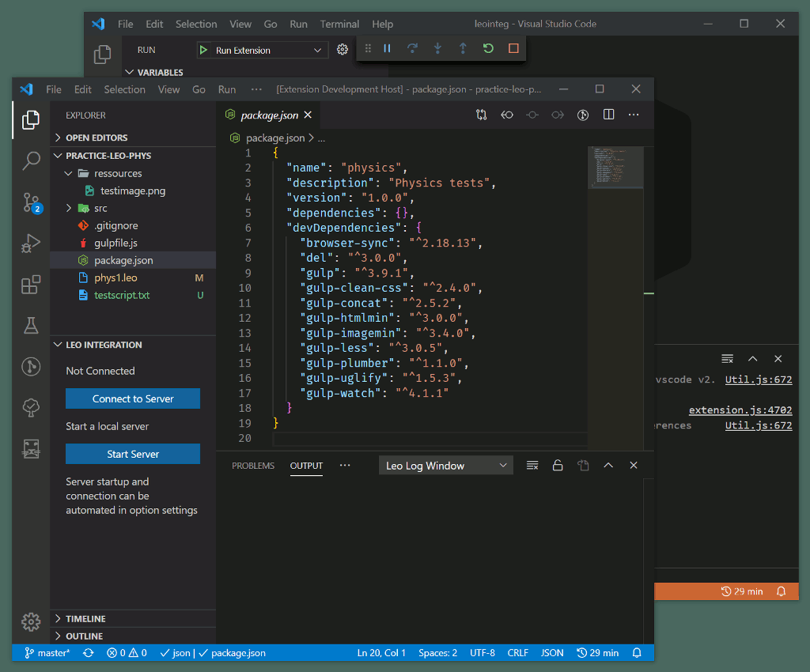The image size is (810, 672).
Task: Open notifications bell in status bar
Action: pos(637,653)
